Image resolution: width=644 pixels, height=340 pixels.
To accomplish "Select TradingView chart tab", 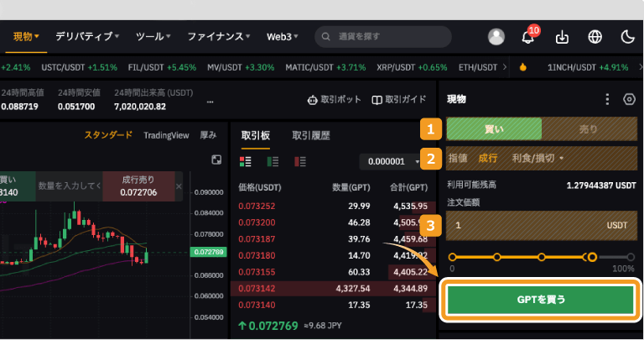I will click(x=166, y=135).
